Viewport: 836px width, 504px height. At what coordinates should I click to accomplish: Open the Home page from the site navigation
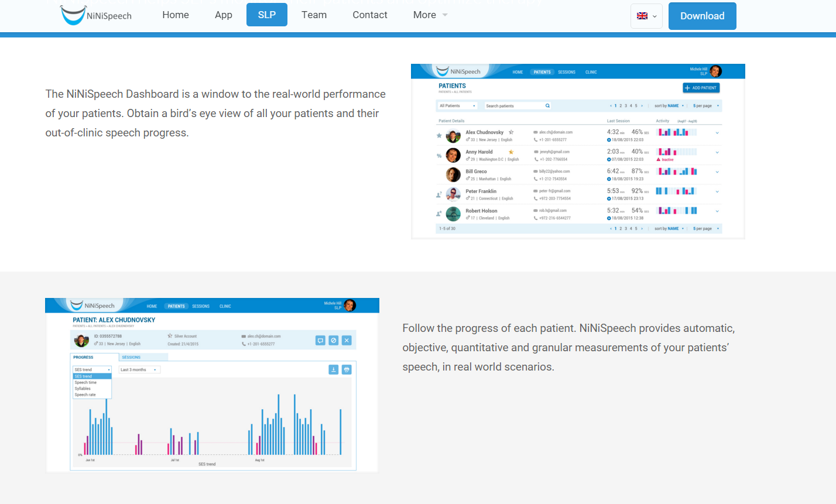[x=176, y=15]
